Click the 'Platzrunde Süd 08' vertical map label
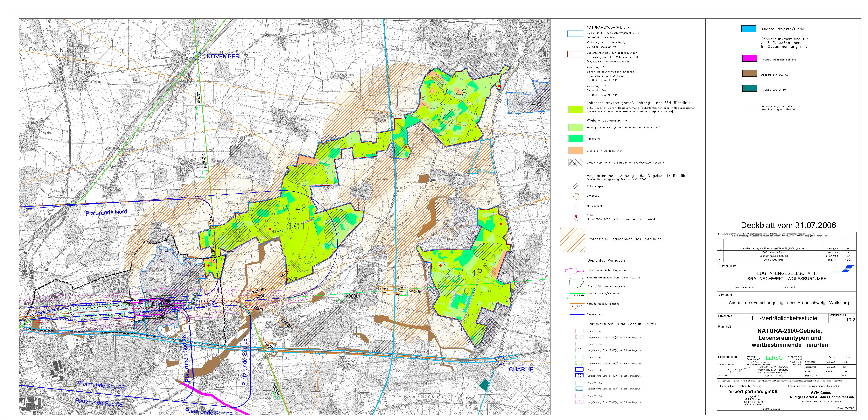Image resolution: width=868 pixels, height=420 pixels. [x=245, y=362]
